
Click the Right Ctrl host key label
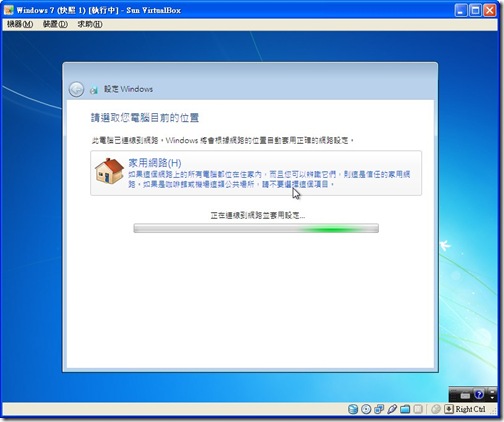point(470,409)
